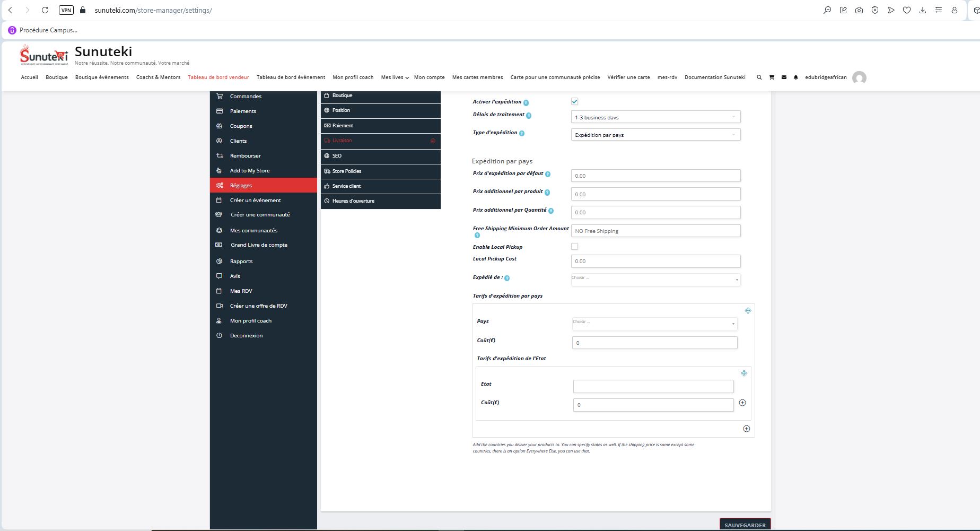Click the Prix d'expédition par défaut field
This screenshot has width=980, height=531.
(x=655, y=176)
